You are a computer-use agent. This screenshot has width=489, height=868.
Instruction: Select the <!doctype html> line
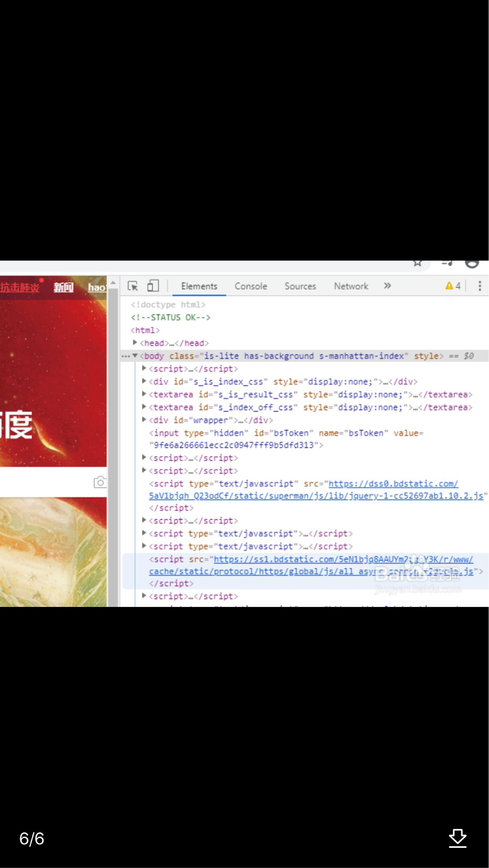[x=168, y=305]
